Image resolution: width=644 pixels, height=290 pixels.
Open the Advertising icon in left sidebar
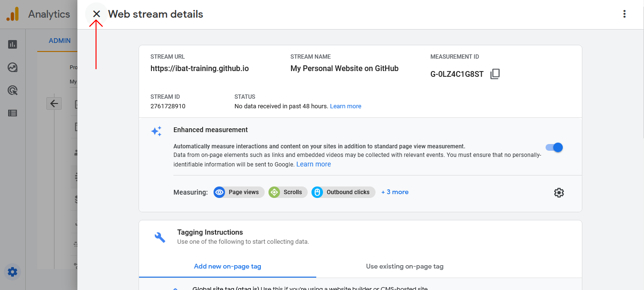(12, 90)
